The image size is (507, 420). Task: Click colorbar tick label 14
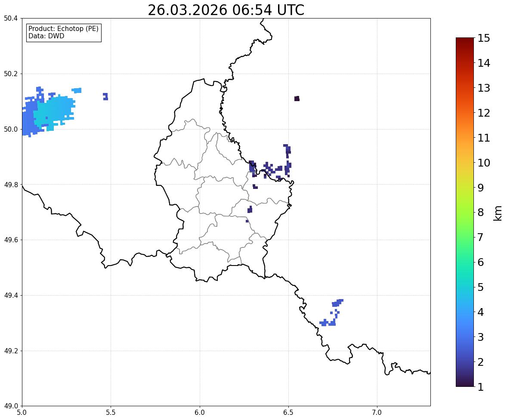[484, 63]
